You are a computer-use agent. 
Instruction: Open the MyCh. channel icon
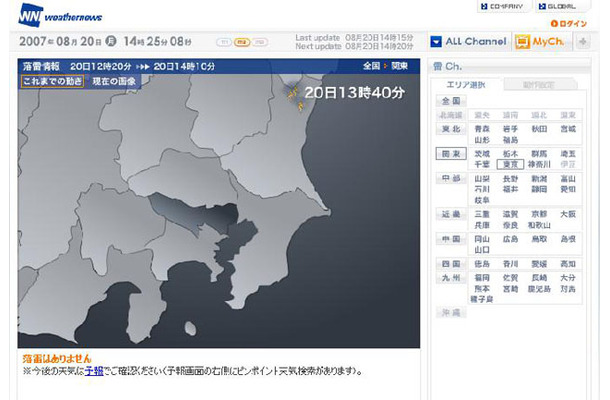click(x=522, y=42)
